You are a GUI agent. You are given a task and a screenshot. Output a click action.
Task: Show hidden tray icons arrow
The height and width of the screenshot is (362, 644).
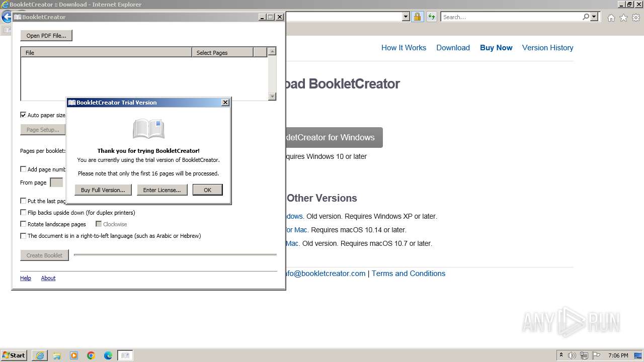(561, 355)
